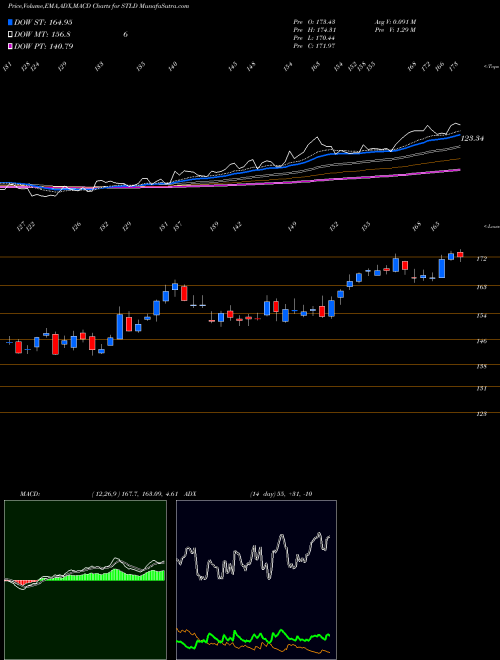Click the 163 price axis label
500x660 pixels.
pyautogui.click(x=481, y=287)
